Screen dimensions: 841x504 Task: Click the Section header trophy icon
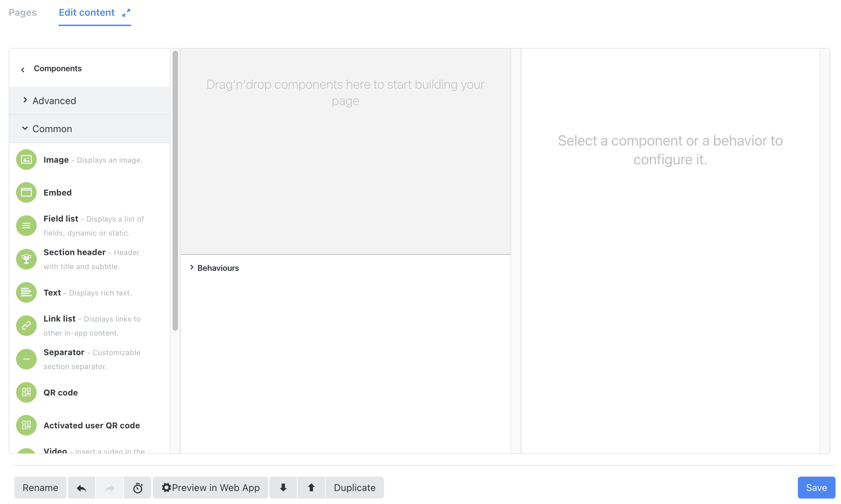26,259
